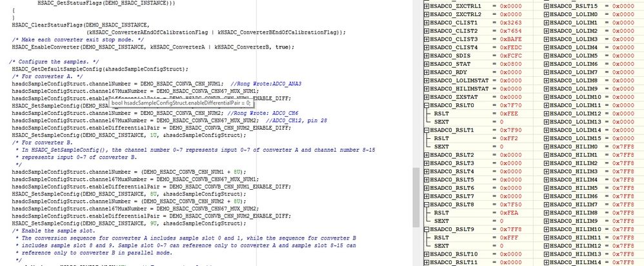Select the HSADC0_HILIMSTAT register row
644x266 pixels.
pos(478,89)
